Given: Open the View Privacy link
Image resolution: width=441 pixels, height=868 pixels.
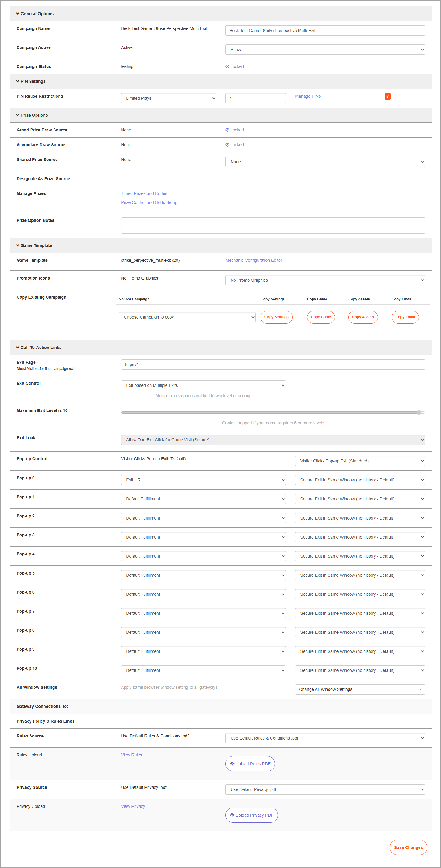Looking at the screenshot, I should tap(133, 807).
